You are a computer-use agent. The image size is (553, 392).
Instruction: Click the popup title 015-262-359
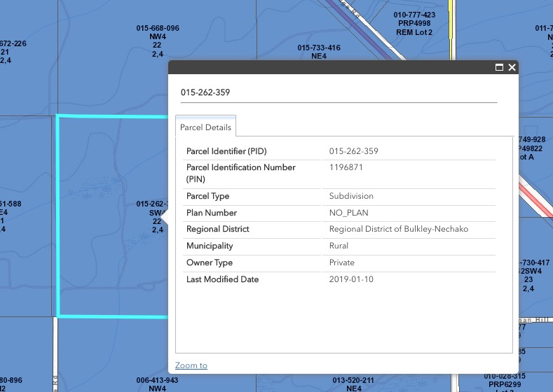pyautogui.click(x=205, y=92)
